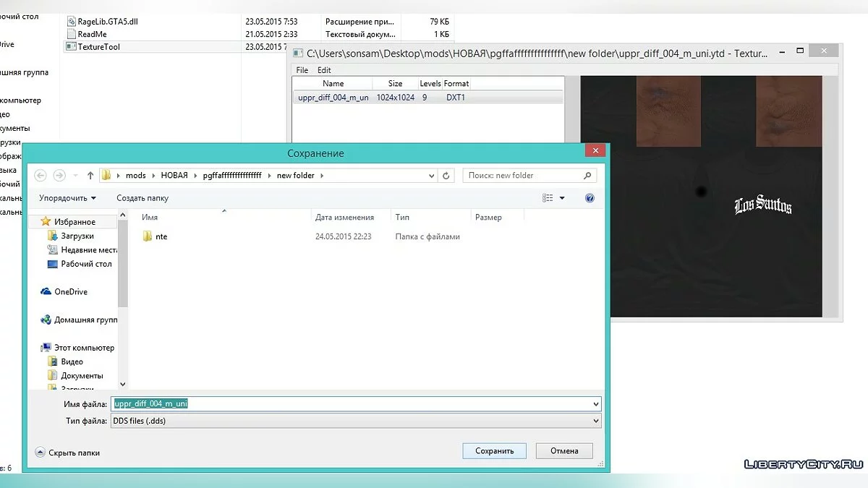
Task: Open the dialog Help question mark icon
Action: [590, 198]
